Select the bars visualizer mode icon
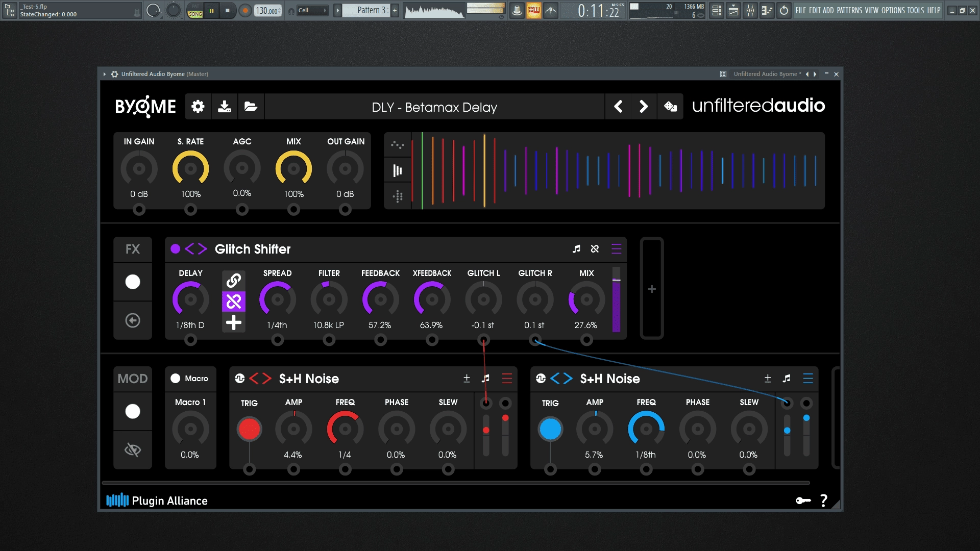980x551 pixels. click(397, 170)
